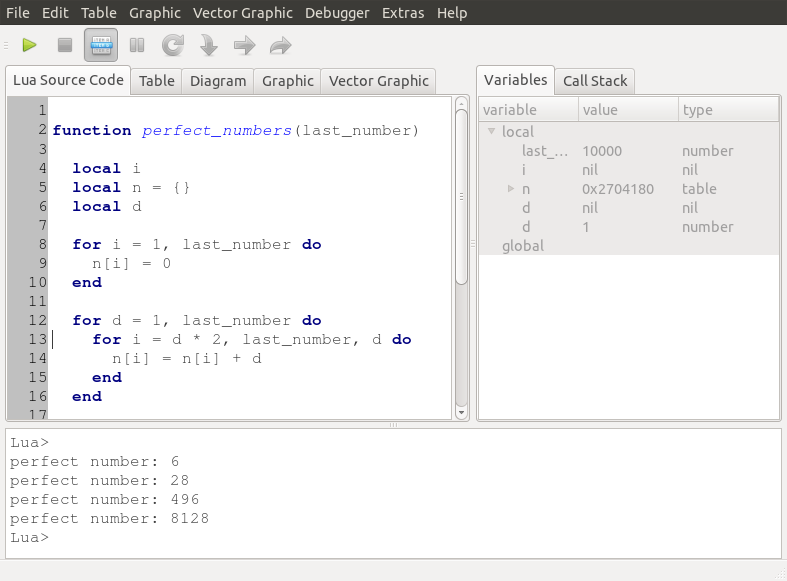
Task: Open the Help menu
Action: coord(452,13)
